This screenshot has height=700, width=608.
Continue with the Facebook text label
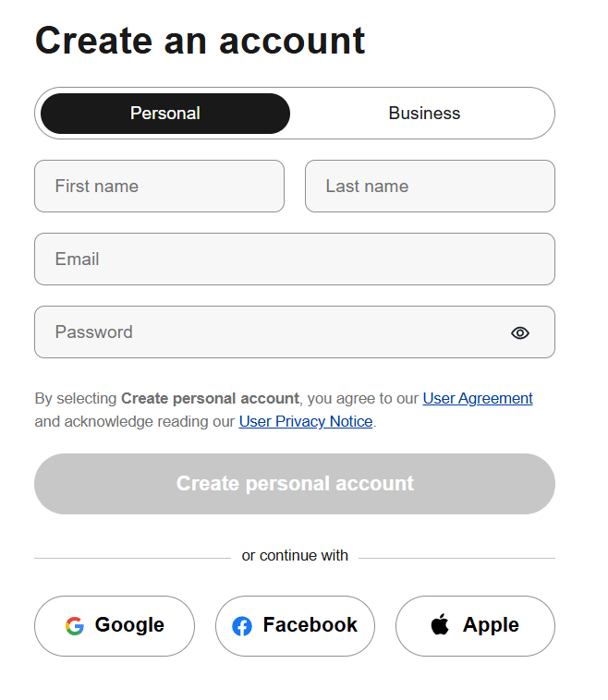tap(310, 625)
